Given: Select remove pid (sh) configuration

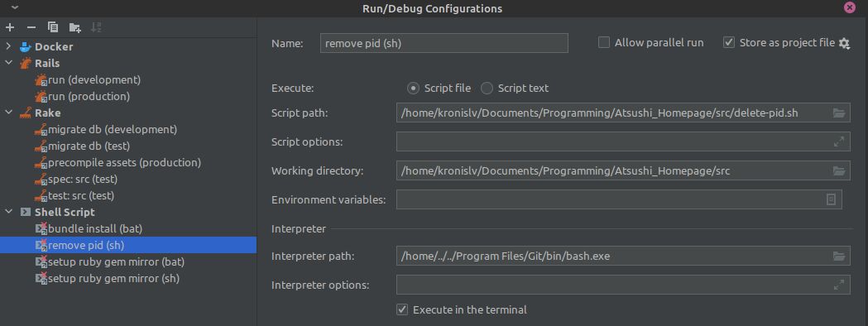Looking at the screenshot, I should pos(128,245).
